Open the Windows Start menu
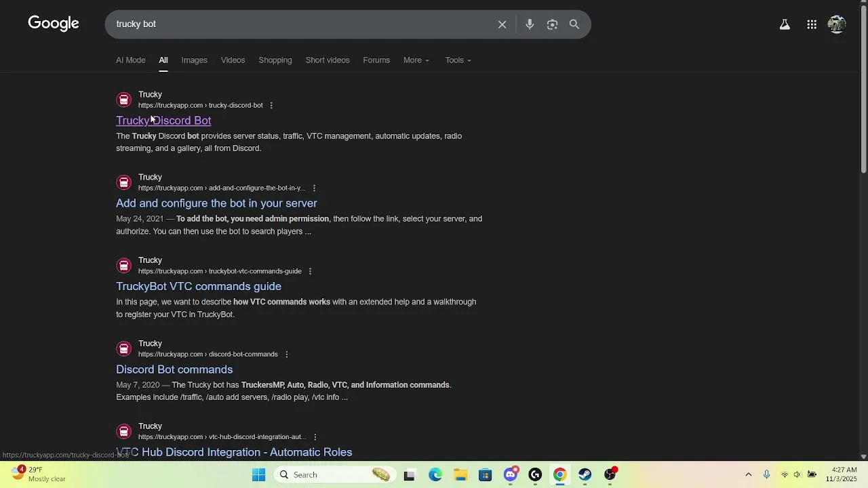Screen dimensions: 868x488 click(x=258, y=474)
